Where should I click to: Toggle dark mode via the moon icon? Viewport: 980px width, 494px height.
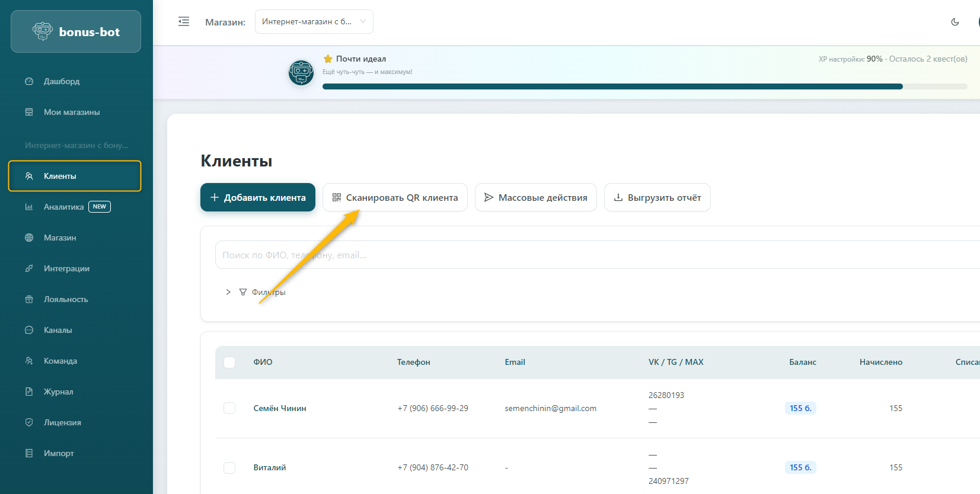(x=955, y=22)
